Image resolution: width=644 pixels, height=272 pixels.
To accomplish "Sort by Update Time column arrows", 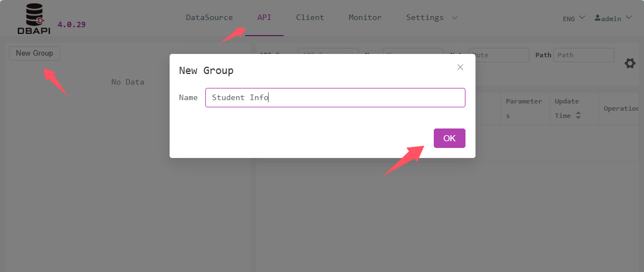I will [x=578, y=116].
